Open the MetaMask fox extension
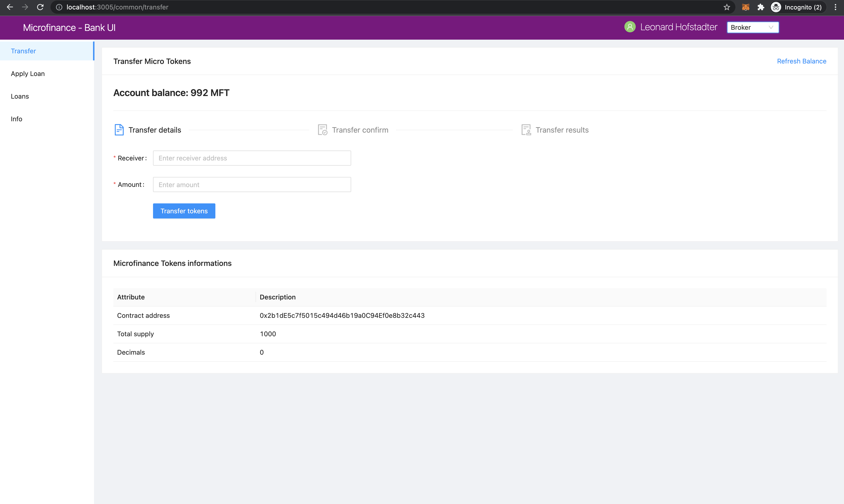The height and width of the screenshot is (504, 844). point(746,7)
